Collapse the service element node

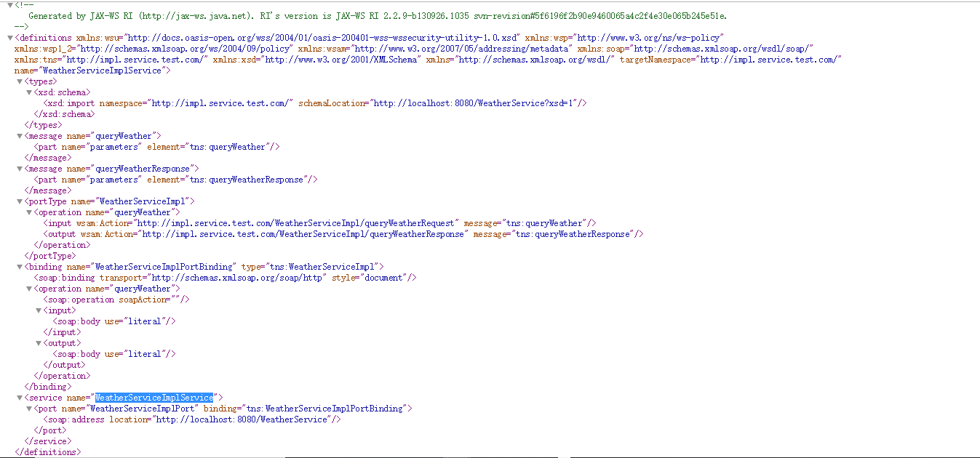pyautogui.click(x=19, y=397)
